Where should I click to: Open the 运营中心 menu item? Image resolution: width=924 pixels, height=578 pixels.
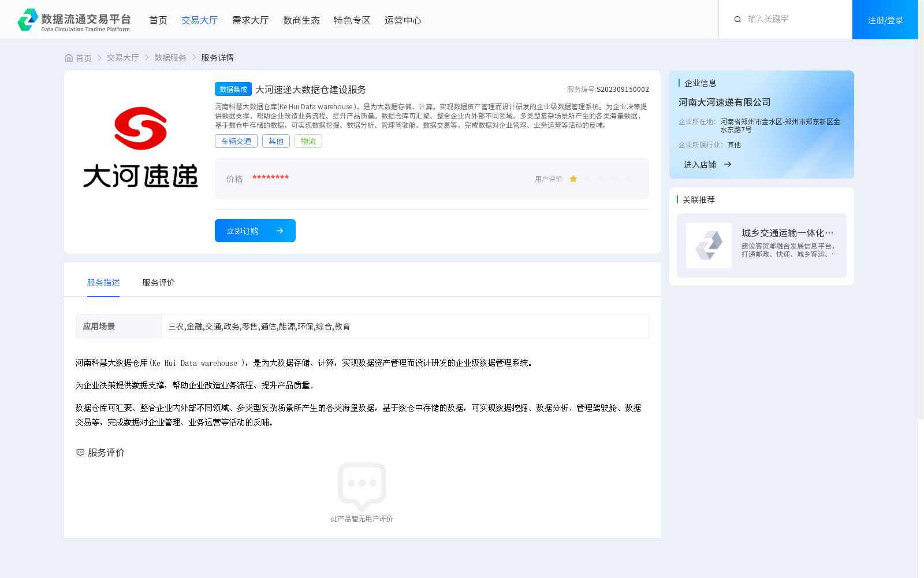[403, 20]
